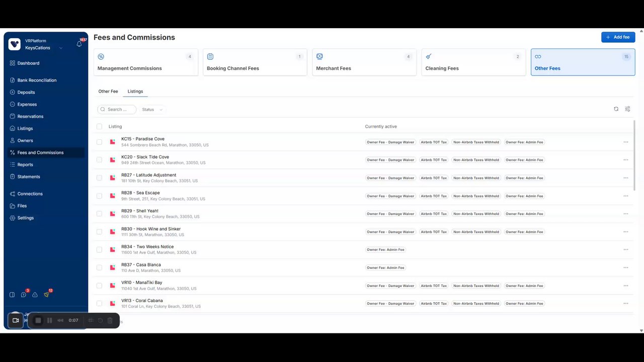Viewport: 644px width, 362px height.
Task: Click the rewind icon in recording bar
Action: (60, 320)
